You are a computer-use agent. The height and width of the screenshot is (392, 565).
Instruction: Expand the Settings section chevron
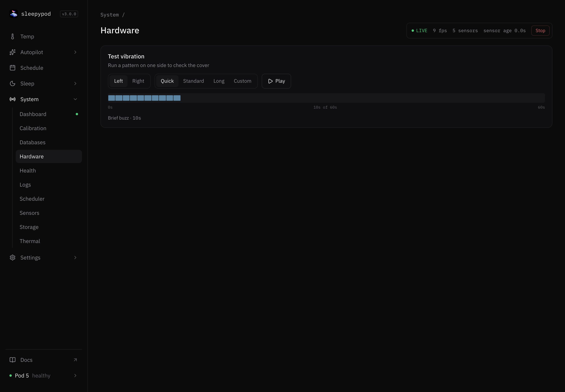75,257
